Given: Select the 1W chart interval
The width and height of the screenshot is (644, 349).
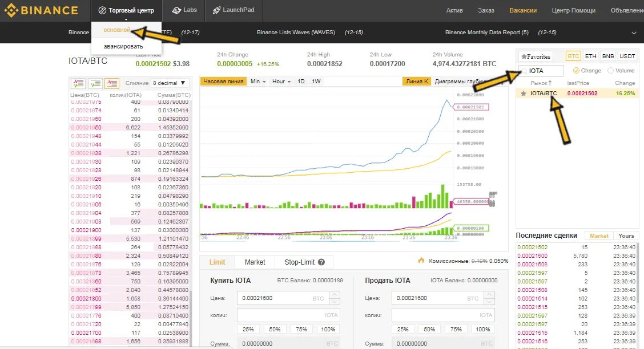Looking at the screenshot, I should pyautogui.click(x=316, y=81).
